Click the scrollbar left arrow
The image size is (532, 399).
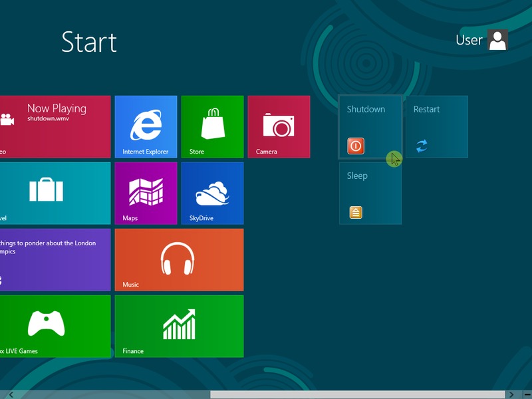click(11, 394)
